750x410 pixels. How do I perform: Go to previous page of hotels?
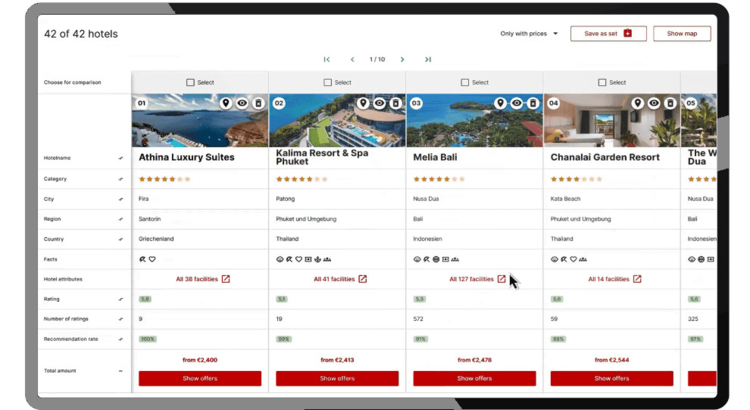pyautogui.click(x=353, y=59)
